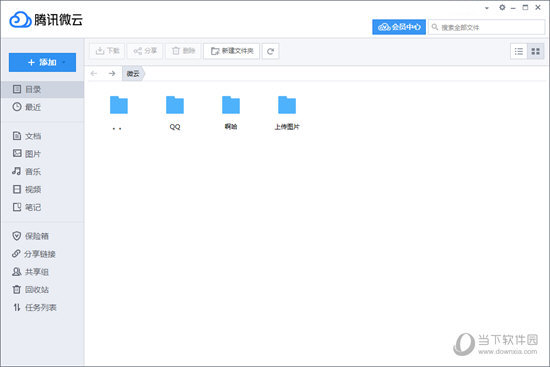Click the refresh icon in toolbar
This screenshot has height=367, width=550.
click(270, 52)
